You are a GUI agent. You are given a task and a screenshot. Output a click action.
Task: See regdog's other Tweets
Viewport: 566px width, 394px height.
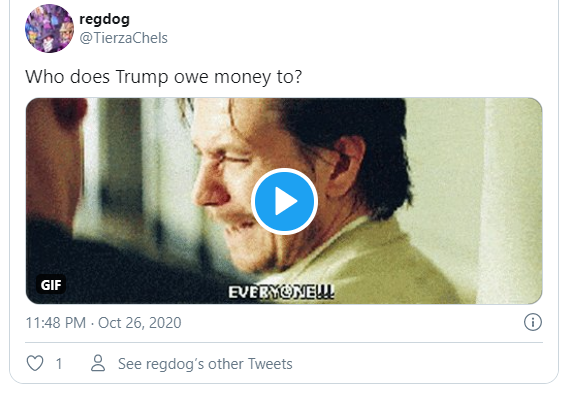pyautogui.click(x=205, y=364)
